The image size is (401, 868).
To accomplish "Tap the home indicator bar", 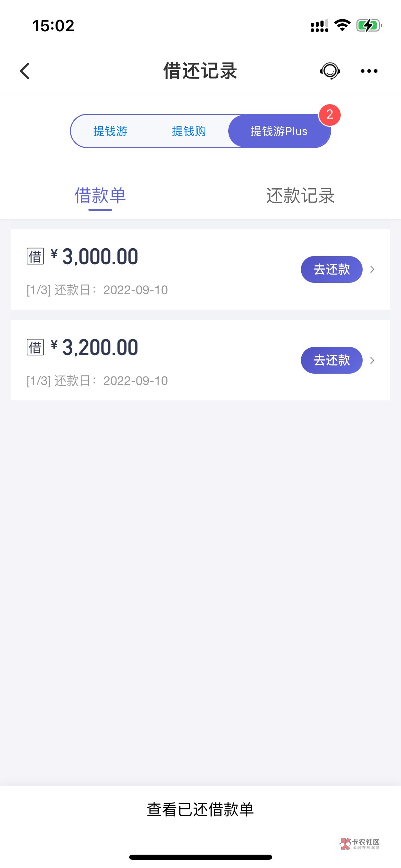I will point(200,857).
